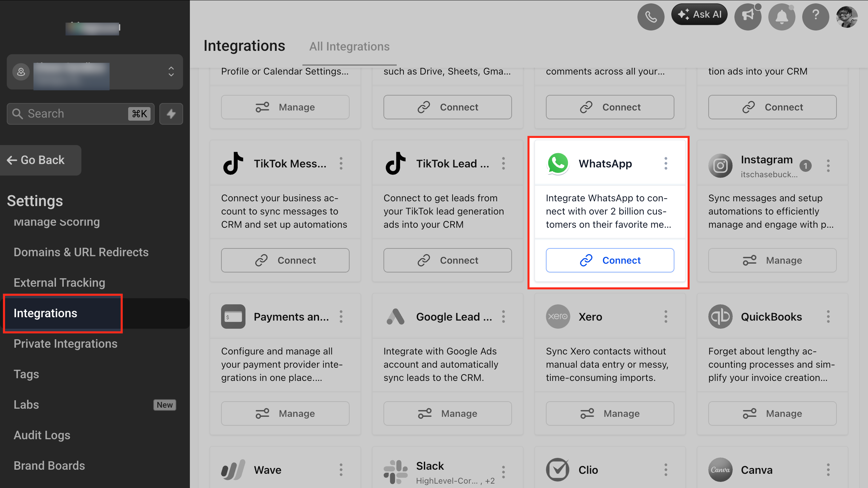868x488 pixels.
Task: Open Clio card options menu
Action: coord(666,470)
